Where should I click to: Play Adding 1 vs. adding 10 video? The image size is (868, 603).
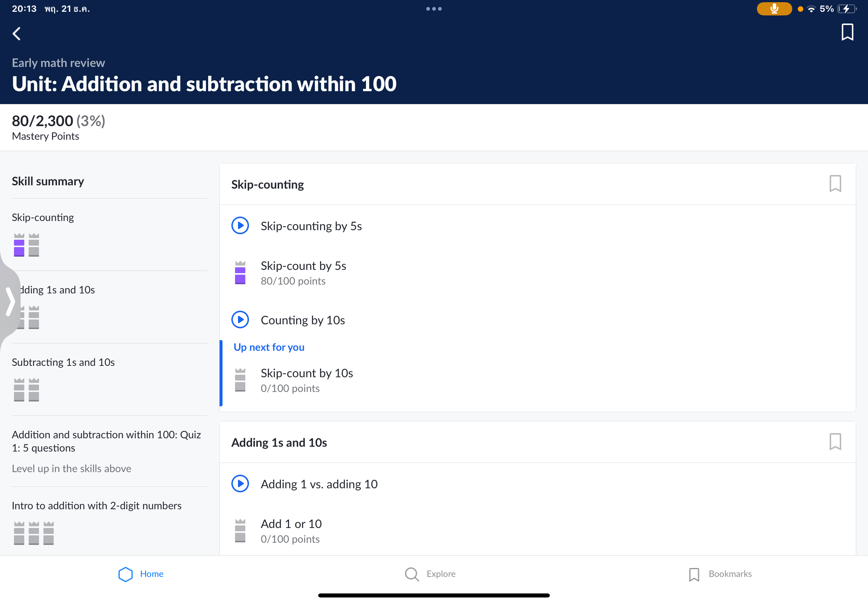tap(240, 484)
